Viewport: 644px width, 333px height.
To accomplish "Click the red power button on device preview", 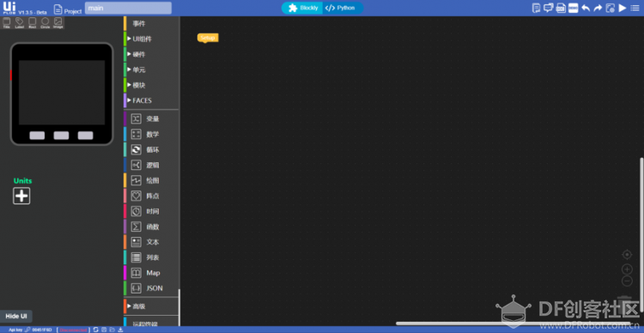I will 11,76.
